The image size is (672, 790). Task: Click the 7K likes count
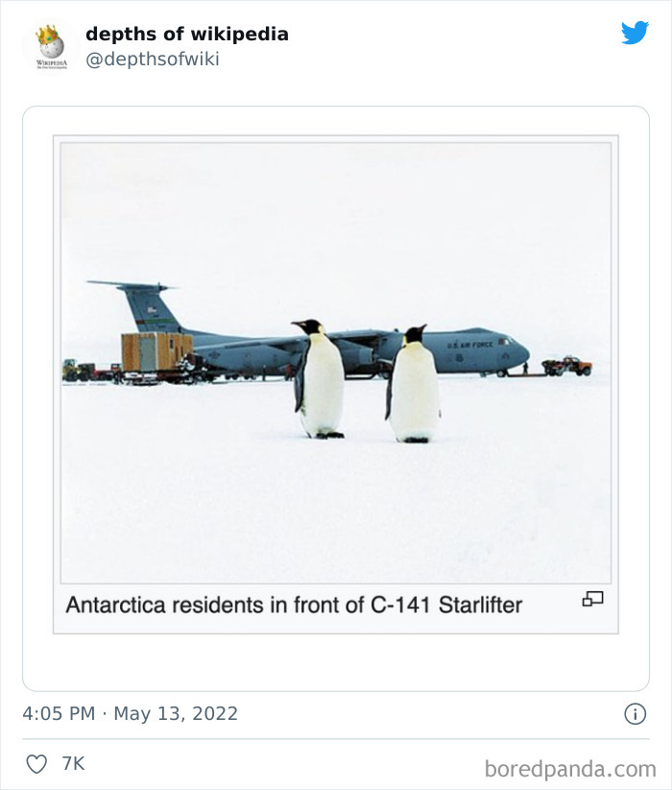click(x=73, y=764)
